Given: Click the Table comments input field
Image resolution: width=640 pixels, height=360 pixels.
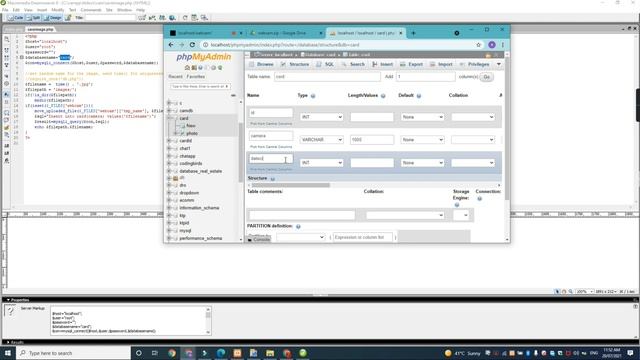Looking at the screenshot, I should tap(302, 215).
